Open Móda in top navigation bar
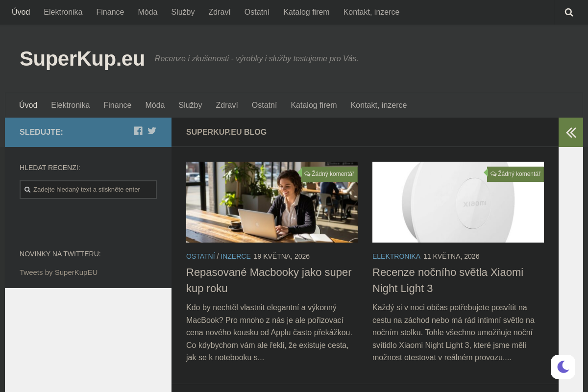Image resolution: width=588 pixels, height=392 pixels. coord(147,12)
